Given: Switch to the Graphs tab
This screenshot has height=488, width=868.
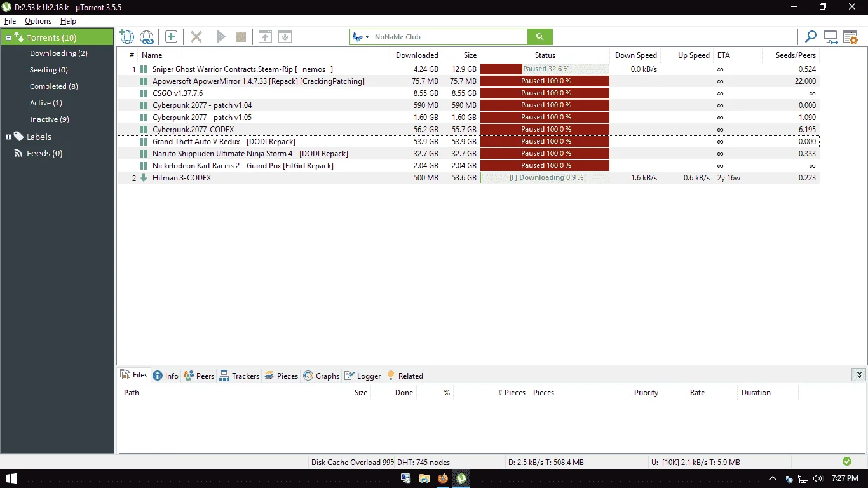Looking at the screenshot, I should [x=322, y=376].
